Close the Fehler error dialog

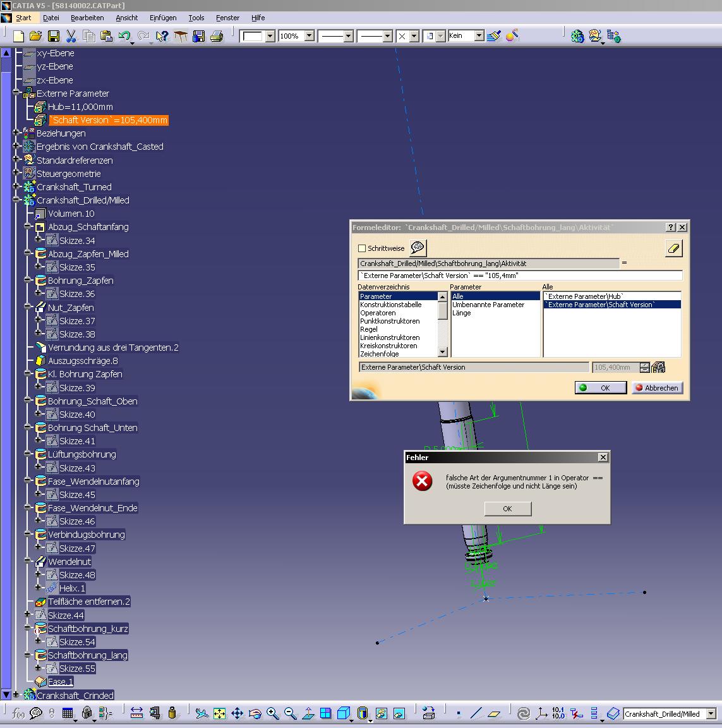tap(603, 458)
